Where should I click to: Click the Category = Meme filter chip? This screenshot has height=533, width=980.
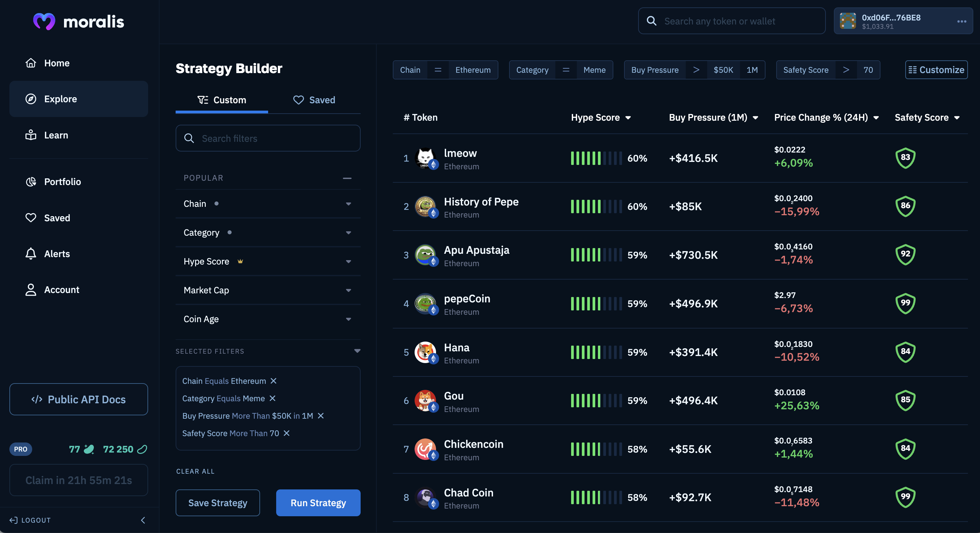tap(561, 70)
